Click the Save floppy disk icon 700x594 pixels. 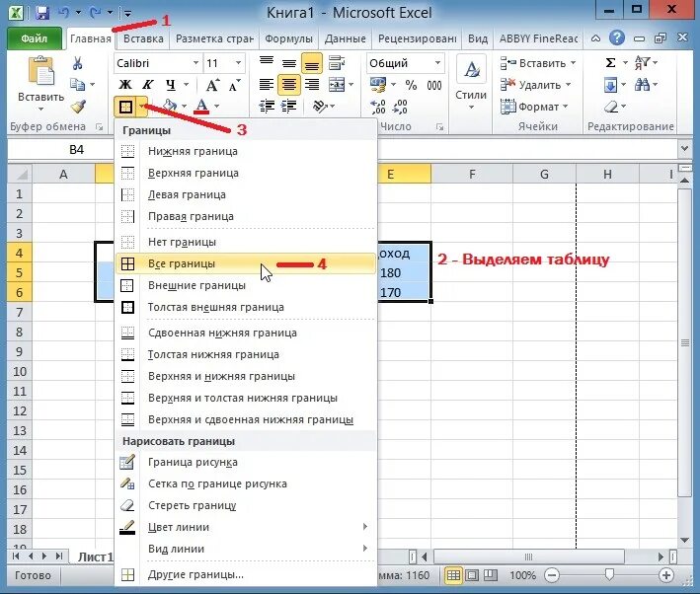click(x=42, y=13)
